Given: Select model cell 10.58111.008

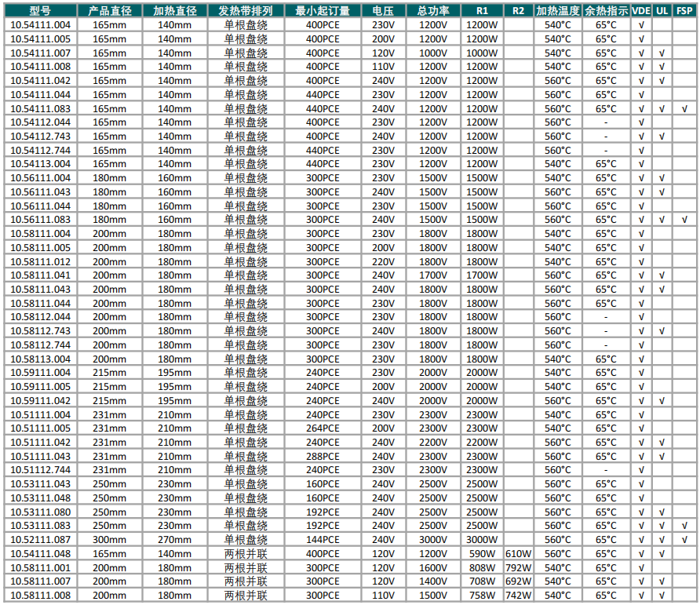Looking at the screenshot, I should pos(41,595).
